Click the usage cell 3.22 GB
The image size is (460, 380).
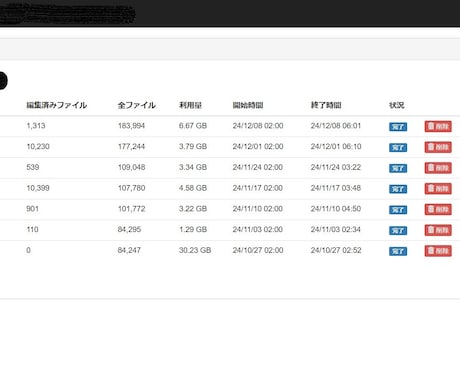click(x=193, y=209)
